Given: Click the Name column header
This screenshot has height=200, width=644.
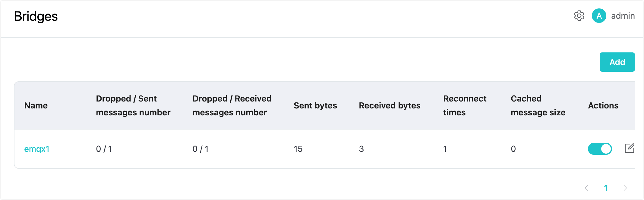Looking at the screenshot, I should (x=36, y=105).
